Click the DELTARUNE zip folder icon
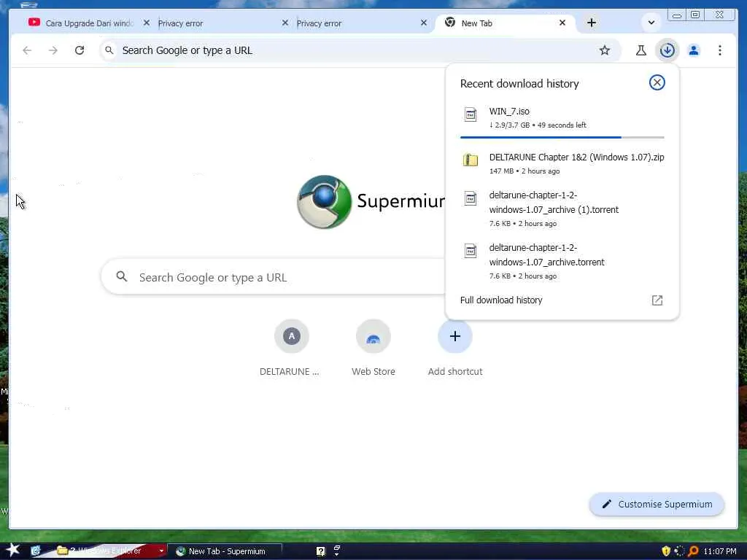Image resolution: width=747 pixels, height=560 pixels. click(x=471, y=160)
